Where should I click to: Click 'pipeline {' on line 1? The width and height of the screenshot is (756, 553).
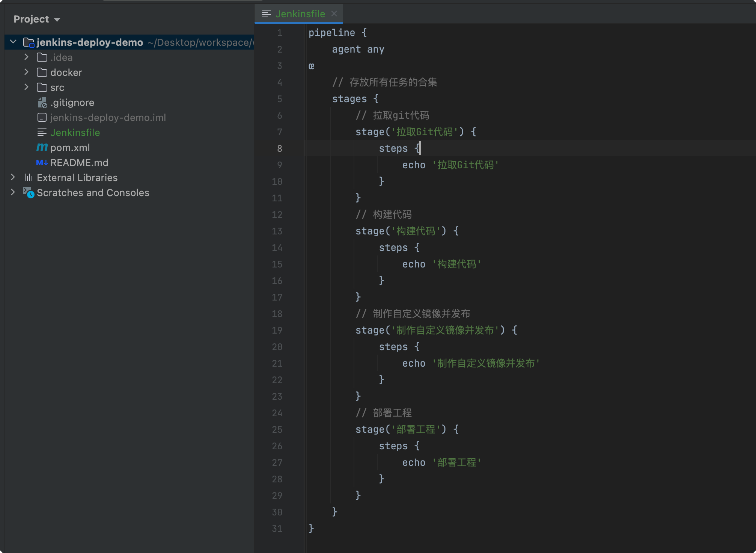point(338,33)
